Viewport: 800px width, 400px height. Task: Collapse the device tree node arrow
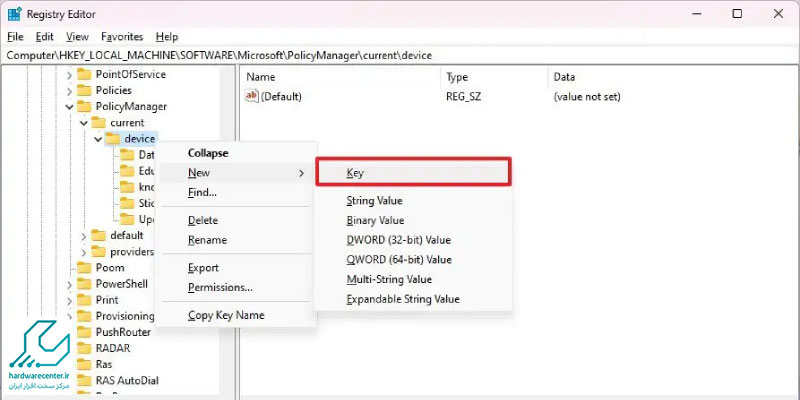[x=98, y=139]
